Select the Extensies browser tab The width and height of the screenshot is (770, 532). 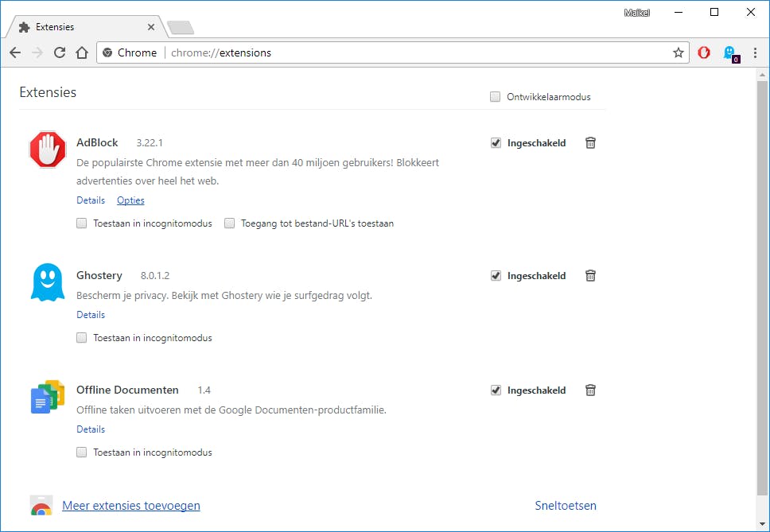pos(80,27)
